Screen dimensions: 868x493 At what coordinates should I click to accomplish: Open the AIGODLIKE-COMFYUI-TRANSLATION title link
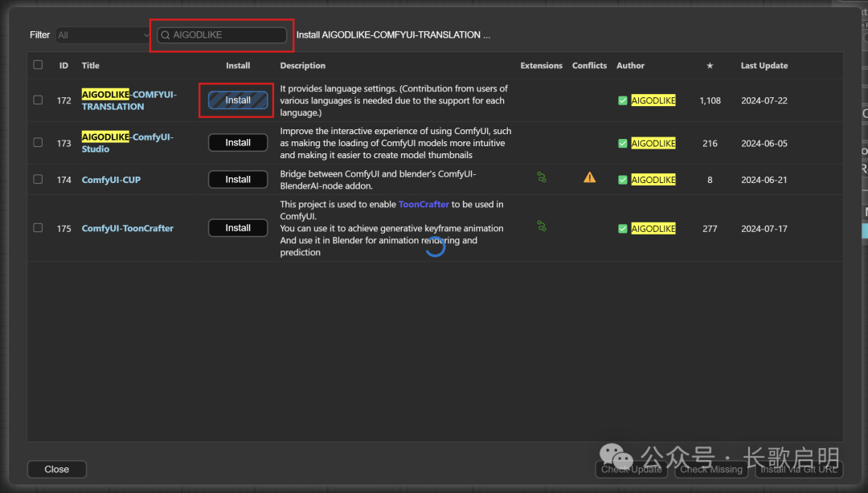[129, 100]
